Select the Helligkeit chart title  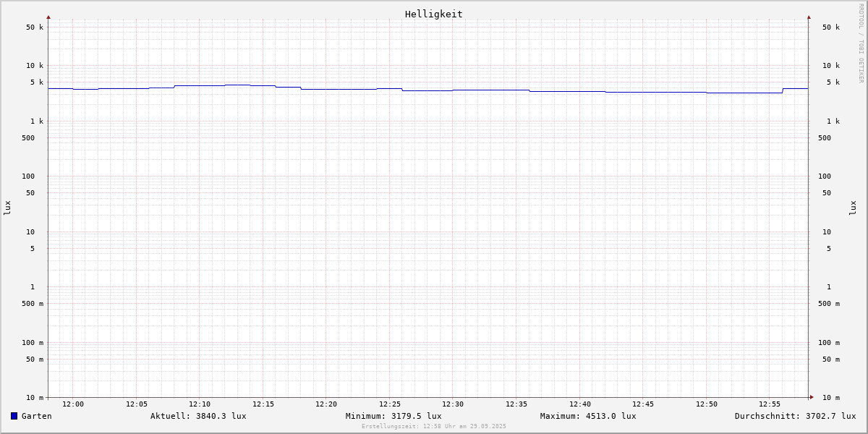pyautogui.click(x=433, y=14)
